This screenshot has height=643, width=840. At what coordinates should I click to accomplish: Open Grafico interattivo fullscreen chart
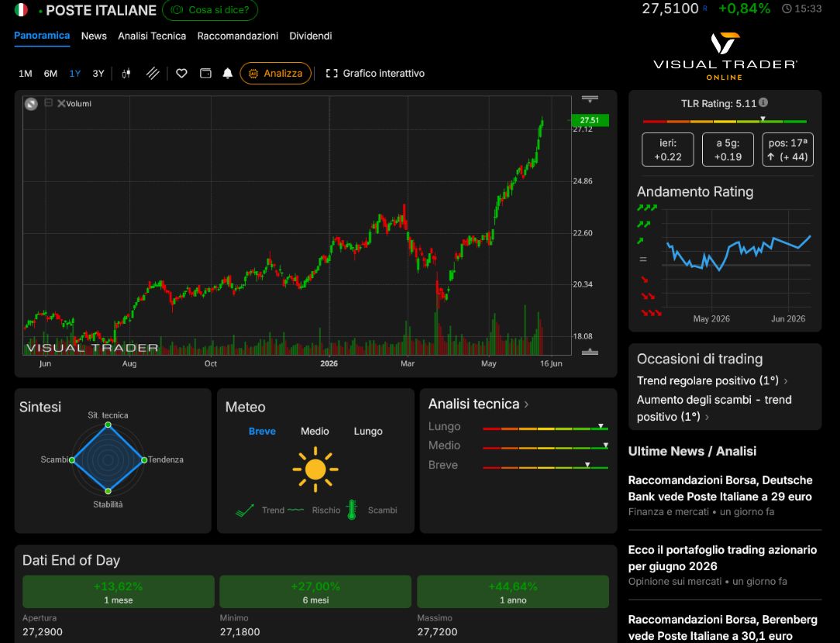point(375,74)
